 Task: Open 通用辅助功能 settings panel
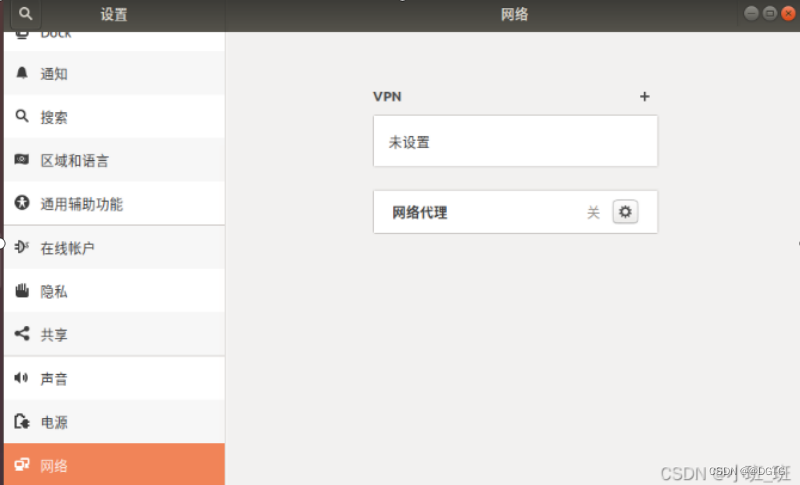coord(114,203)
